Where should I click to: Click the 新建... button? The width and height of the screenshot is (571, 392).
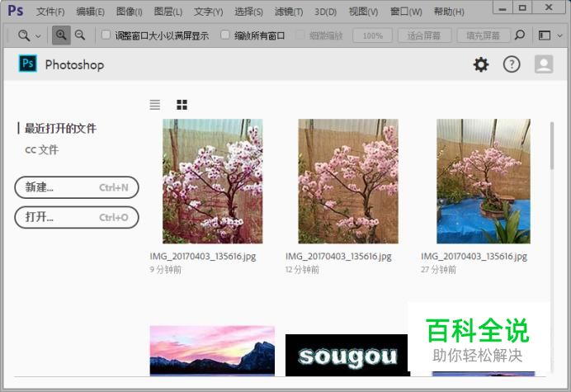(x=77, y=187)
